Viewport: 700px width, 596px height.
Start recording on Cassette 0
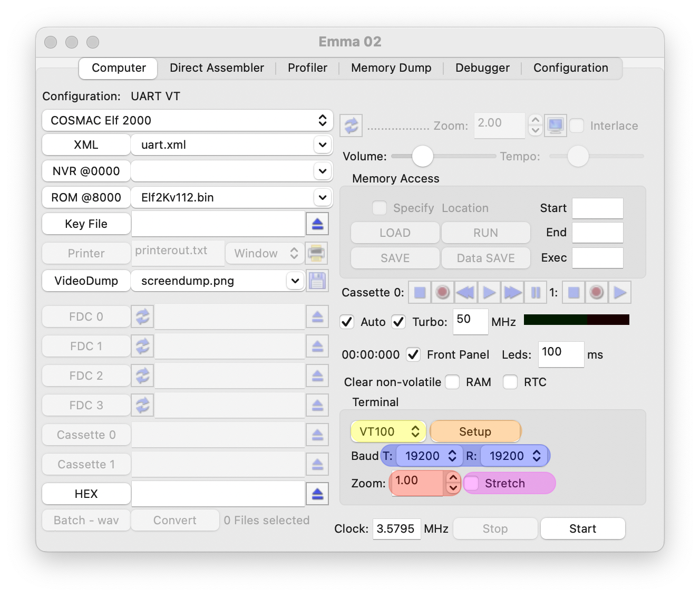[x=443, y=292]
